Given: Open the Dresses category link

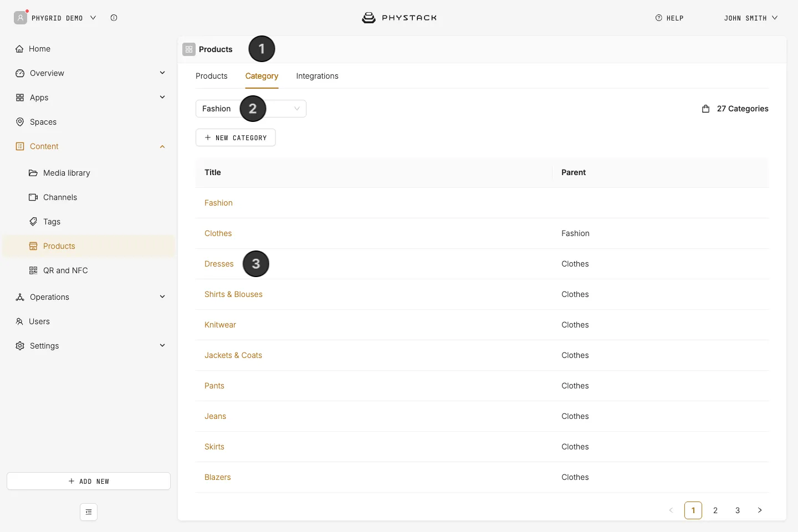Looking at the screenshot, I should click(x=219, y=264).
